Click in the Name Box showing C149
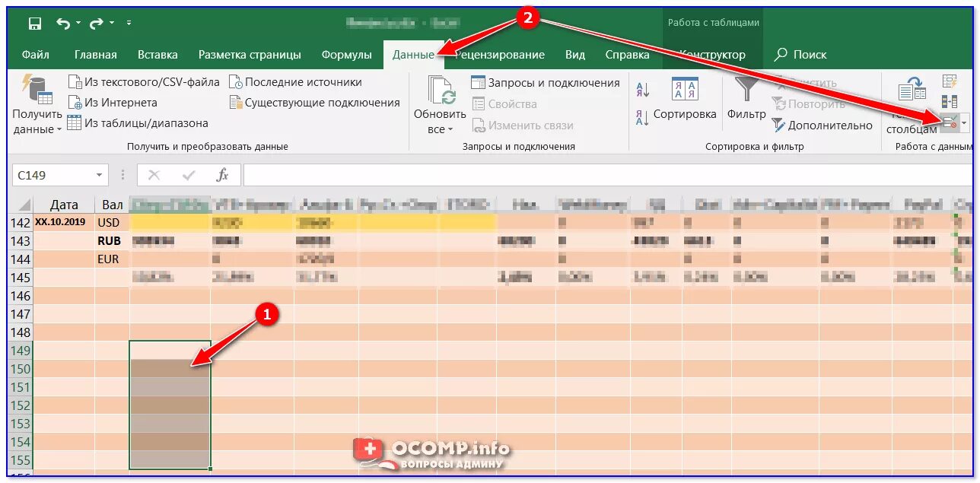This screenshot has height=483, width=980. [x=52, y=175]
